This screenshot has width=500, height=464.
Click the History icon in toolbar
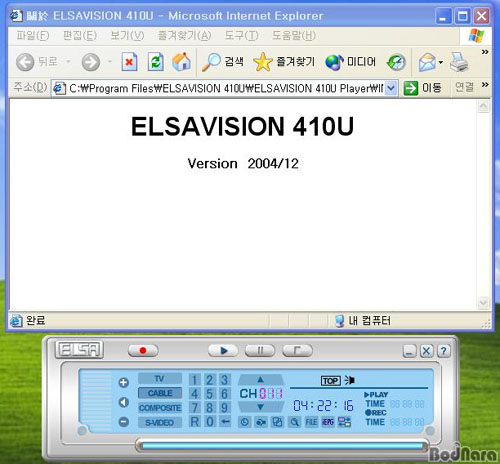coord(396,62)
